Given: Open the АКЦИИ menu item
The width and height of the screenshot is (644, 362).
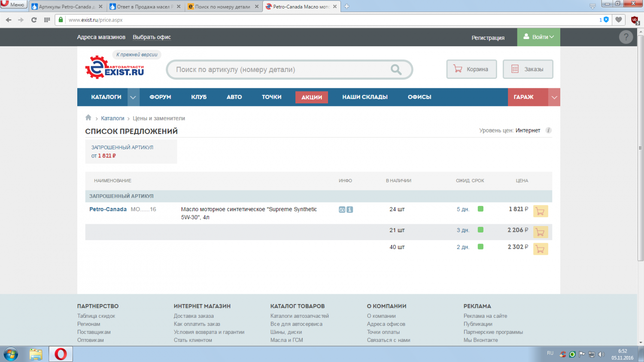Looking at the screenshot, I should click(312, 97).
